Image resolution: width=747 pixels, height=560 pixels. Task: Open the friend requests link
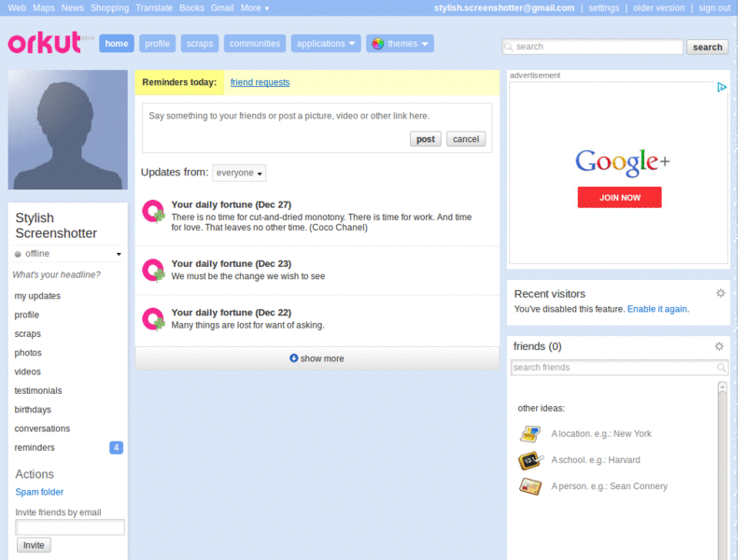pyautogui.click(x=261, y=82)
